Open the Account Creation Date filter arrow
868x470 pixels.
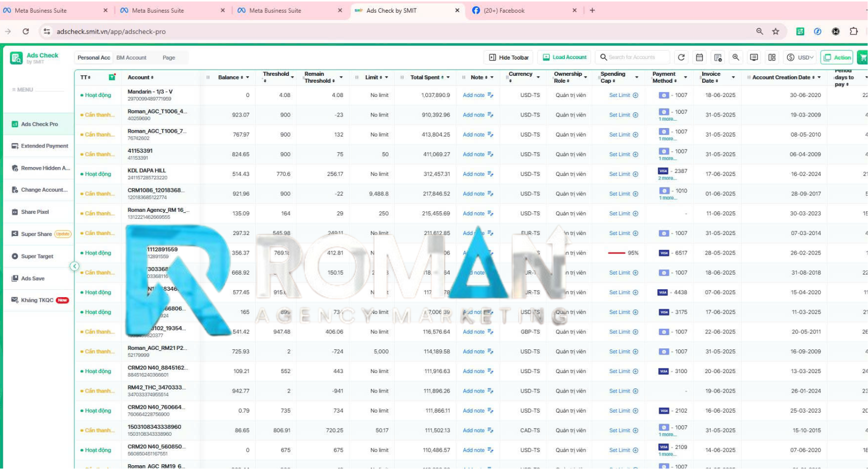(819, 77)
